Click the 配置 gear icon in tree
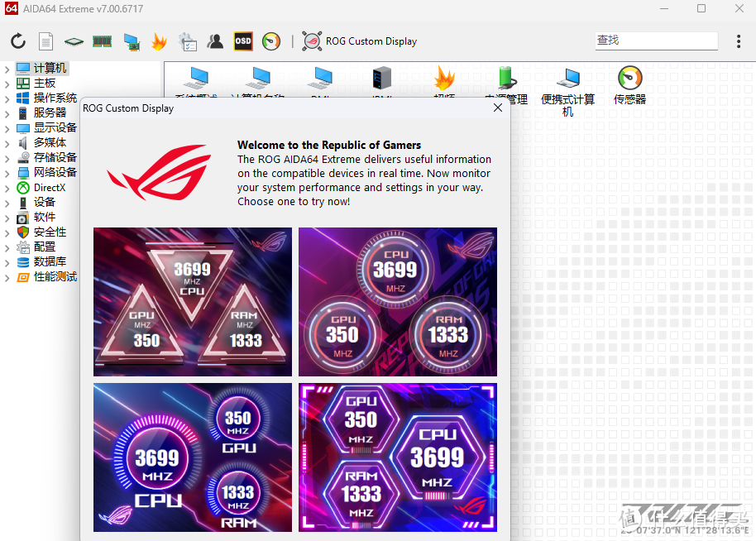 [x=22, y=247]
